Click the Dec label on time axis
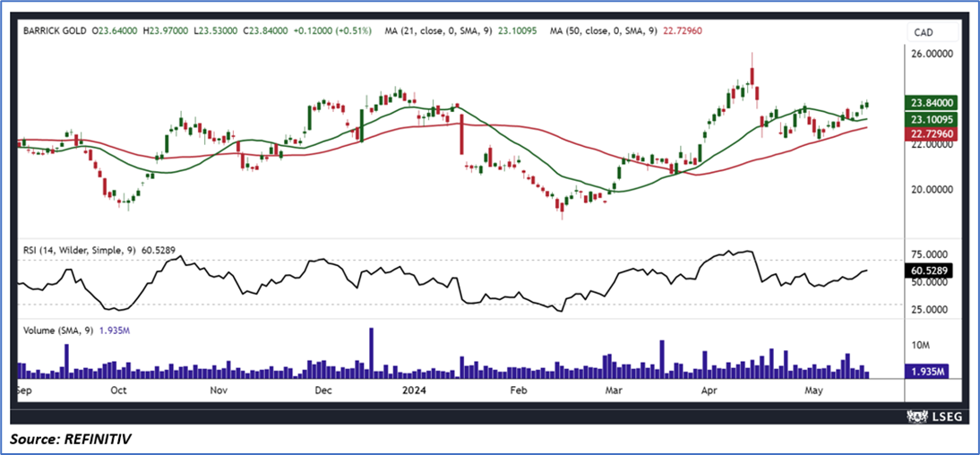The width and height of the screenshot is (980, 455). pos(323,391)
